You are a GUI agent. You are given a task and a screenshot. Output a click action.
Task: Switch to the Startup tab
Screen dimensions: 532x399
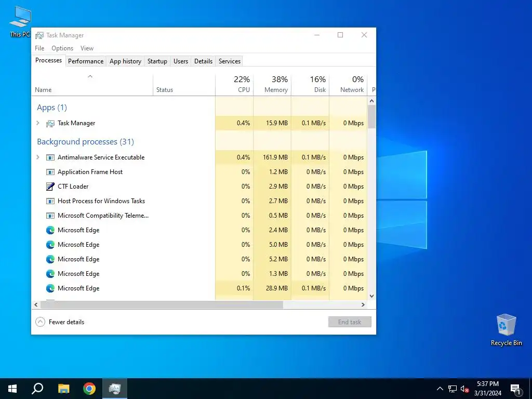coord(157,61)
